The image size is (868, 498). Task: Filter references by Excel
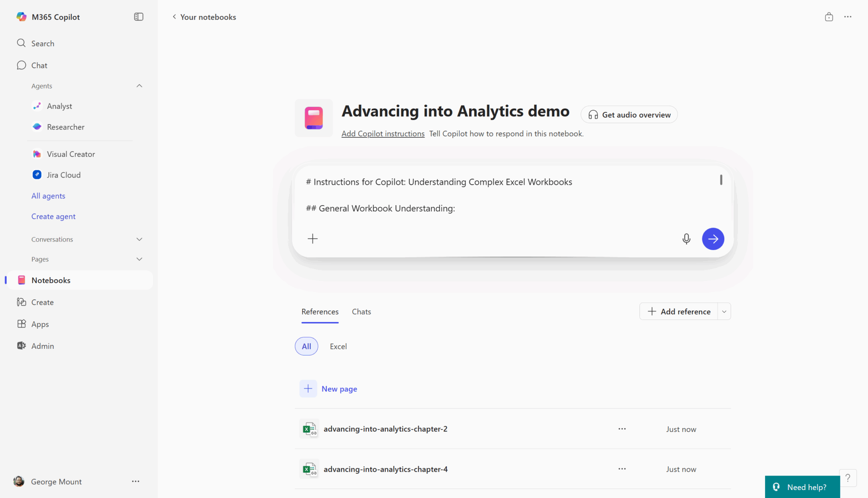pyautogui.click(x=338, y=346)
